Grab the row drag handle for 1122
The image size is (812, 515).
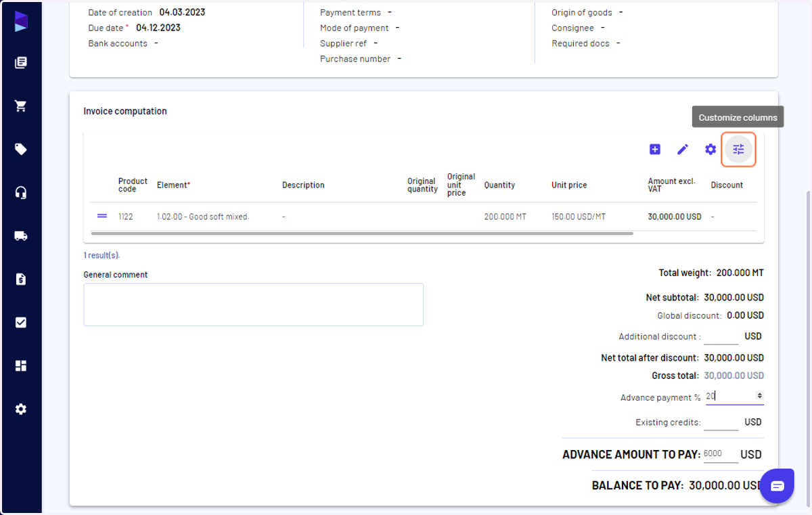[x=102, y=217]
